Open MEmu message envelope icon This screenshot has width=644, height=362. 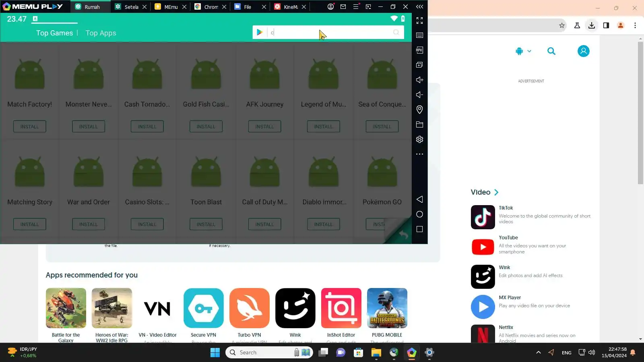click(343, 7)
